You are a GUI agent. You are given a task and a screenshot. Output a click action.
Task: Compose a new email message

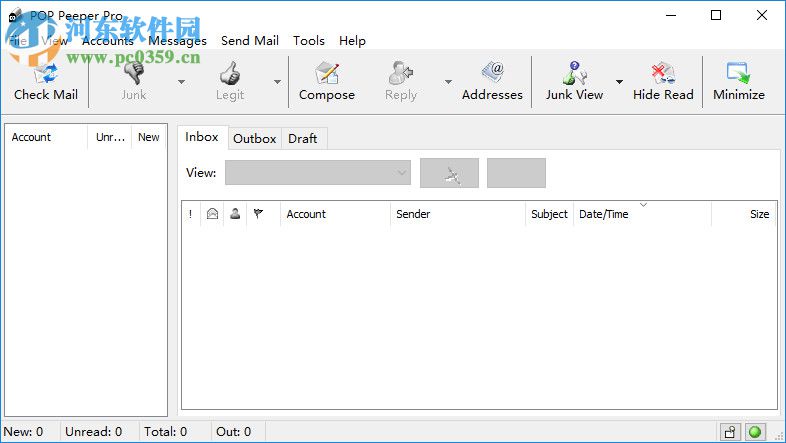tap(327, 82)
